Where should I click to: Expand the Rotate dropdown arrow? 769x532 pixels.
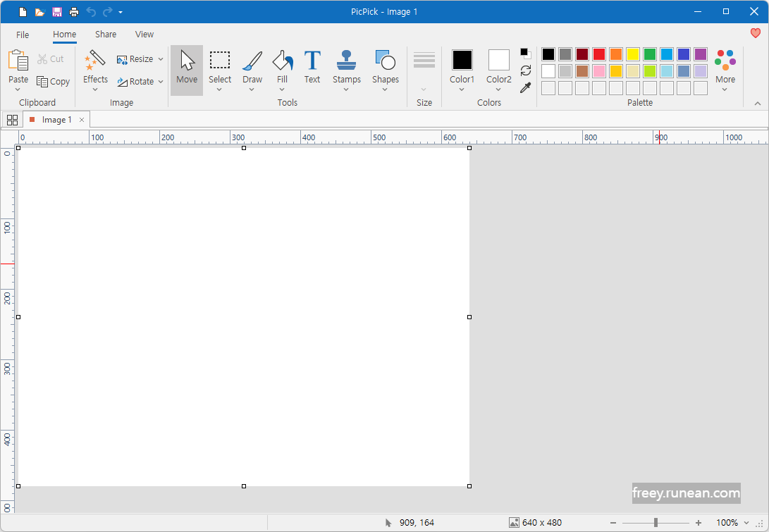[x=161, y=82]
